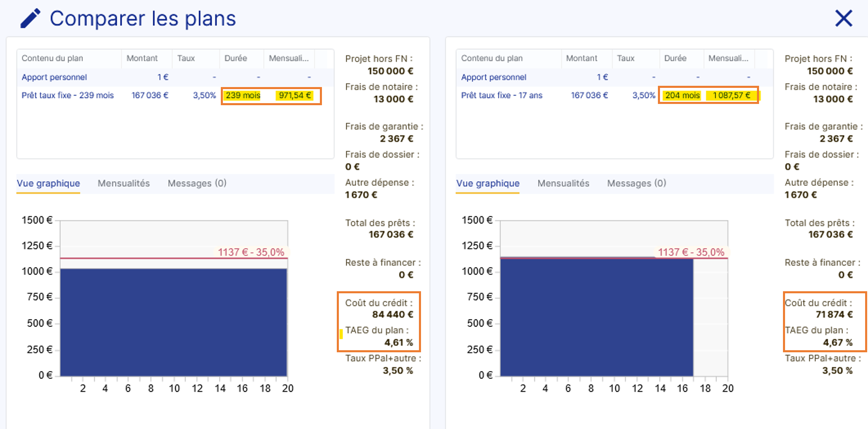Image resolution: width=868 pixels, height=429 pixels.
Task: Click Prêt taux fixe - 239 mois row
Action: click(x=68, y=95)
